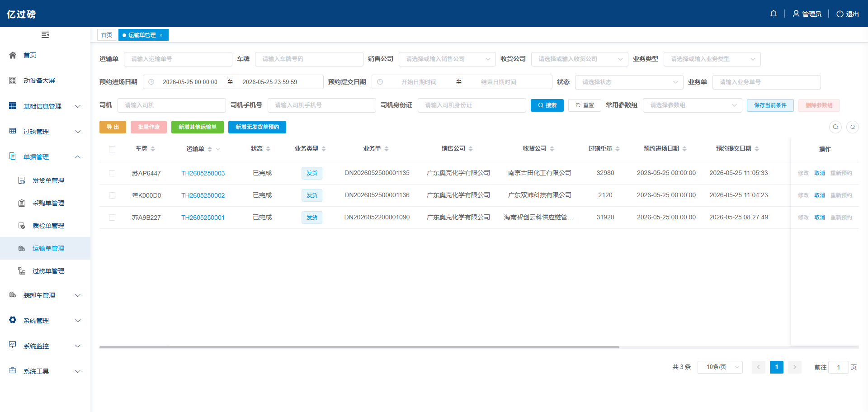Click the 搜索 search button
The height and width of the screenshot is (412, 868).
coord(547,105)
